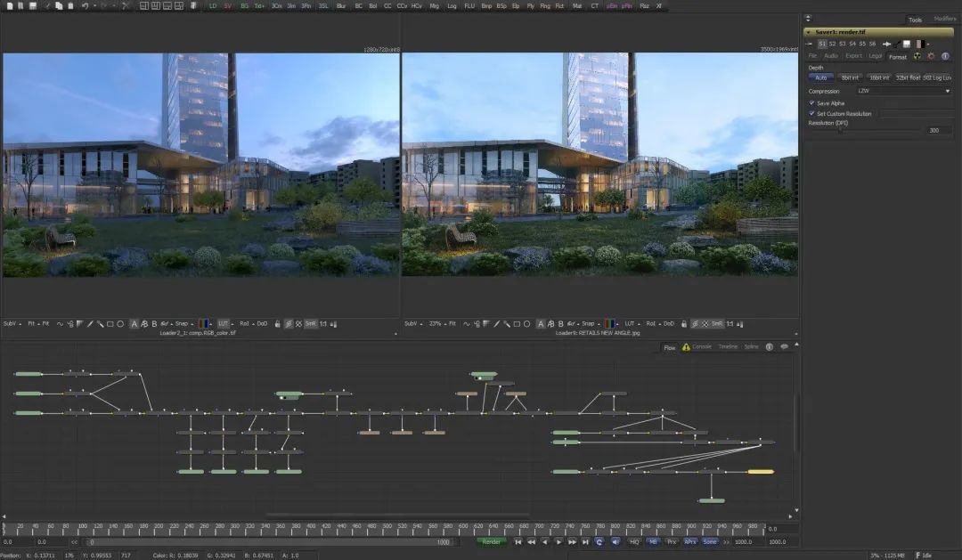This screenshot has height=560, width=962.
Task: Click the radioactive settings icon in Saver tabs
Action: coord(917,56)
